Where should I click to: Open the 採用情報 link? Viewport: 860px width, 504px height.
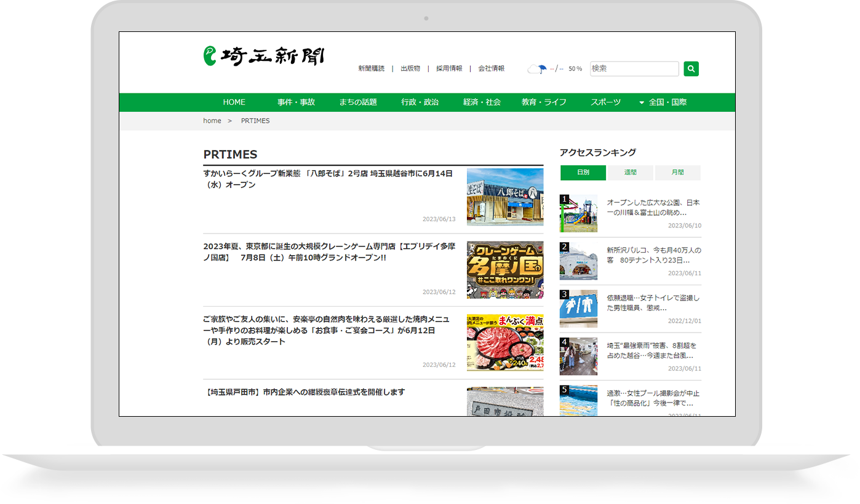point(449,69)
